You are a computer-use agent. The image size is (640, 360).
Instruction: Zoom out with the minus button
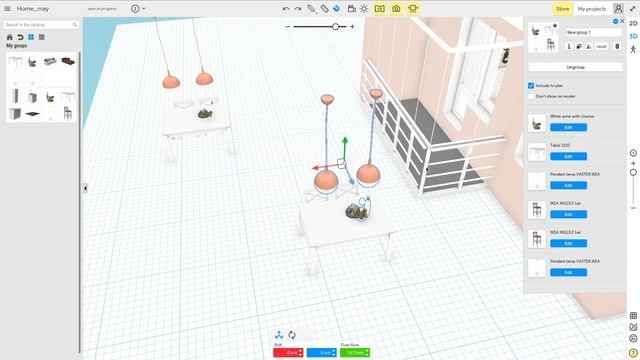tap(288, 27)
